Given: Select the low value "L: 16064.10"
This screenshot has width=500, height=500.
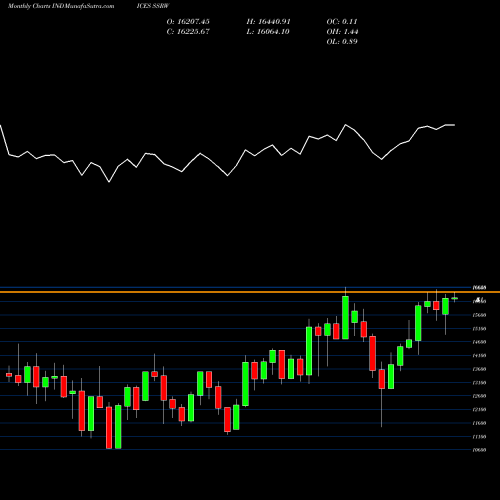Looking at the screenshot, I should coord(268,32).
